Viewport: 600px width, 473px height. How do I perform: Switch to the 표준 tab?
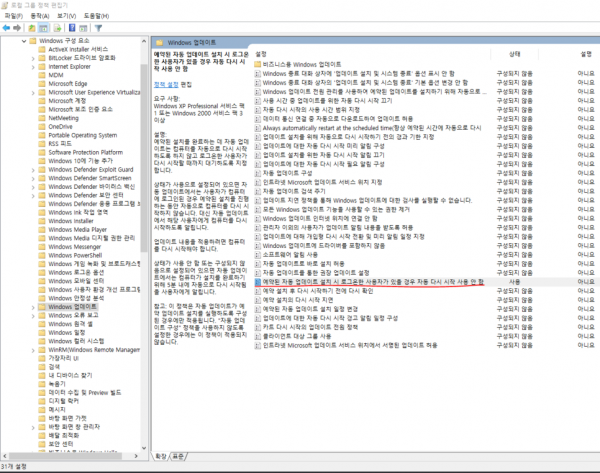click(178, 457)
